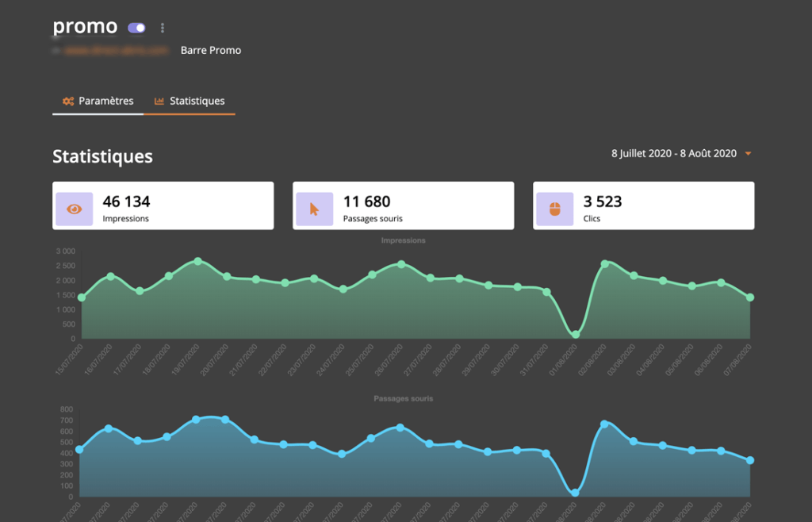Click the cursor arrow icon for Passages souris
Screen dimensions: 812x522
click(x=314, y=209)
